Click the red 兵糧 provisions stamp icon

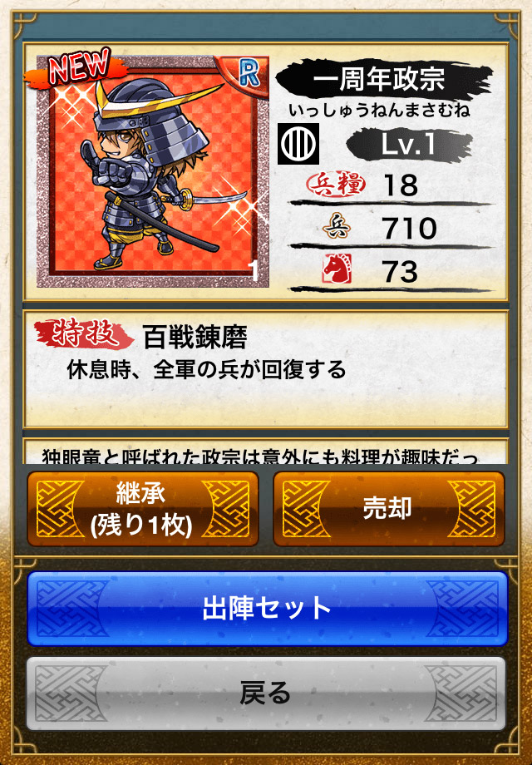(336, 185)
